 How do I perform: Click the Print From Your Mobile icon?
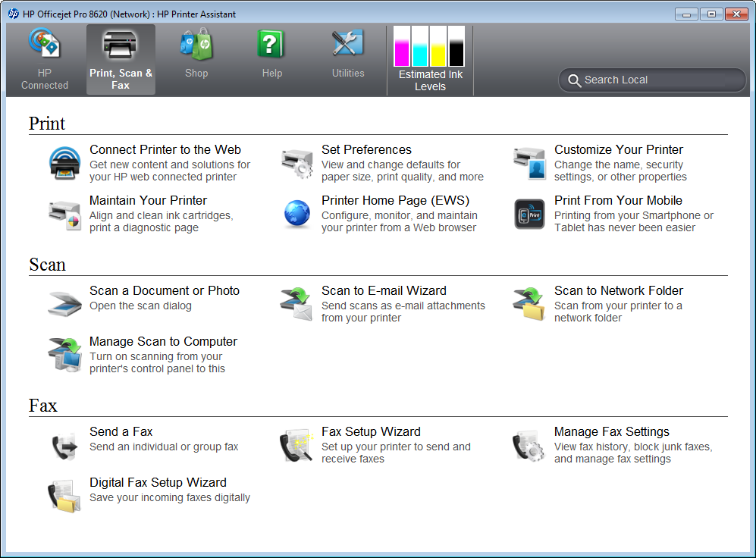[x=529, y=214]
